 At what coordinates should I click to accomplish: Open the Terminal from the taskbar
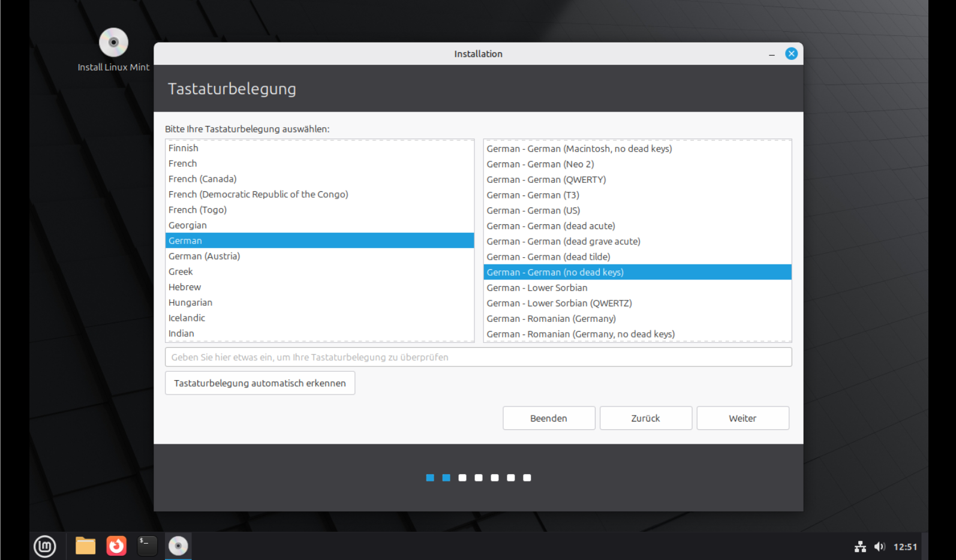coord(147,546)
